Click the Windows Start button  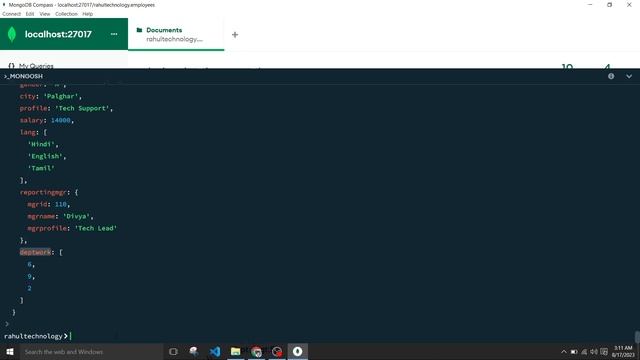(x=10, y=351)
